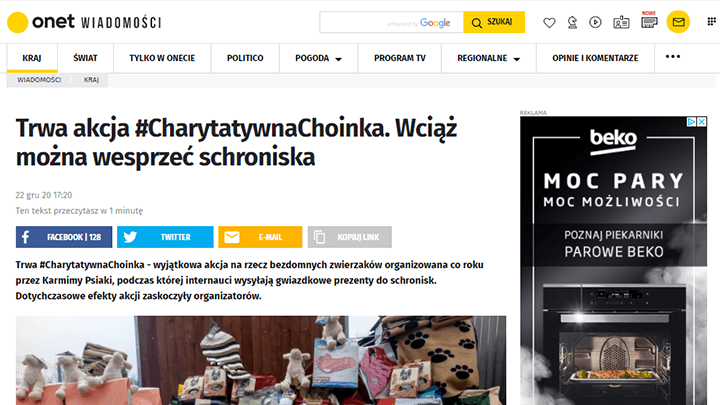The width and height of the screenshot is (720, 405).
Task: Share the article on Facebook
Action: [x=64, y=237]
